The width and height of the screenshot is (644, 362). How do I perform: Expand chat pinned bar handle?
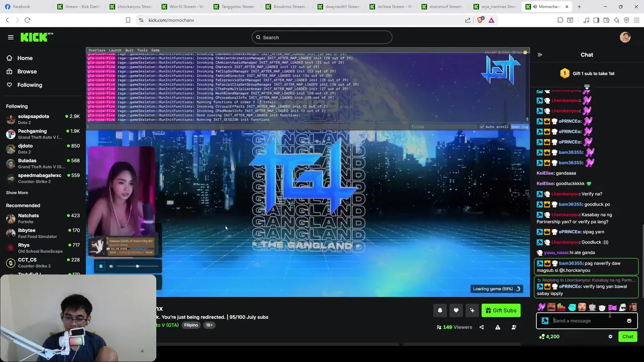tap(587, 87)
